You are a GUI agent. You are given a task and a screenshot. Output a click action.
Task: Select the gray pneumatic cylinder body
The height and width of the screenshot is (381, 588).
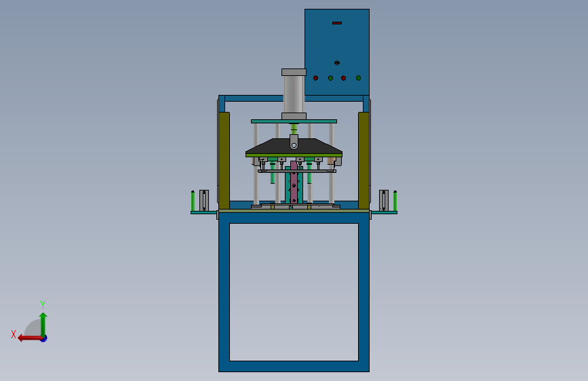click(294, 94)
